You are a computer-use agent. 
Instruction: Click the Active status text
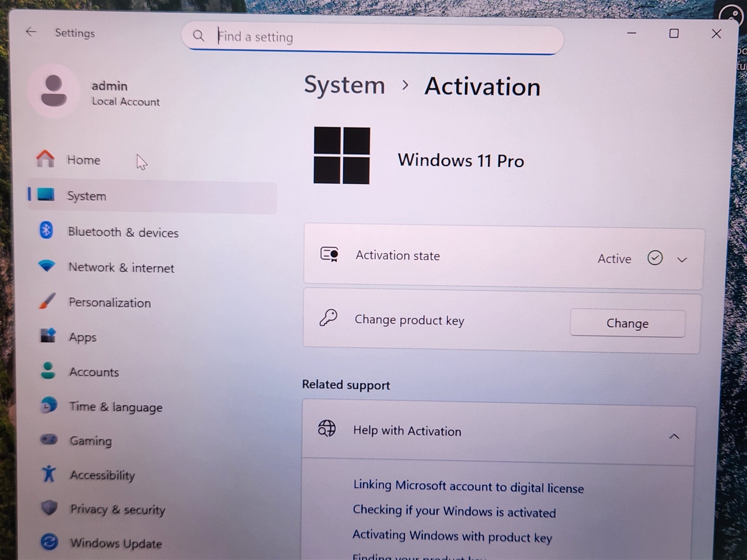pyautogui.click(x=614, y=259)
